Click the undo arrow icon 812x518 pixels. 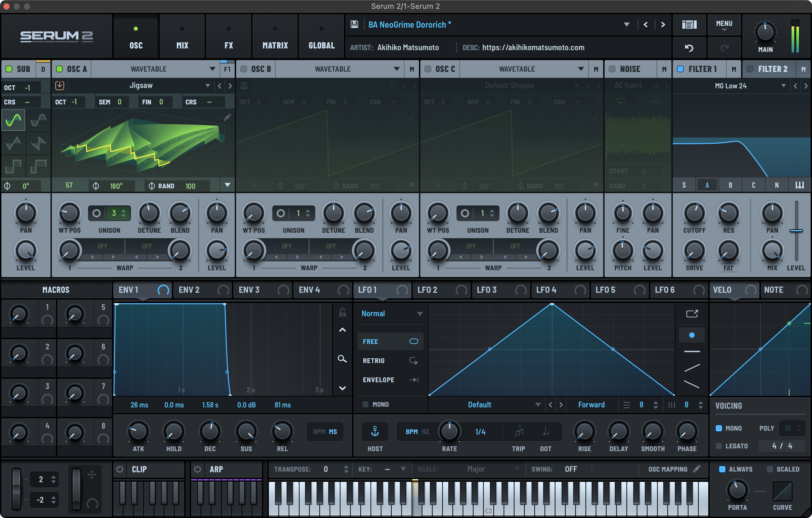pyautogui.click(x=689, y=48)
